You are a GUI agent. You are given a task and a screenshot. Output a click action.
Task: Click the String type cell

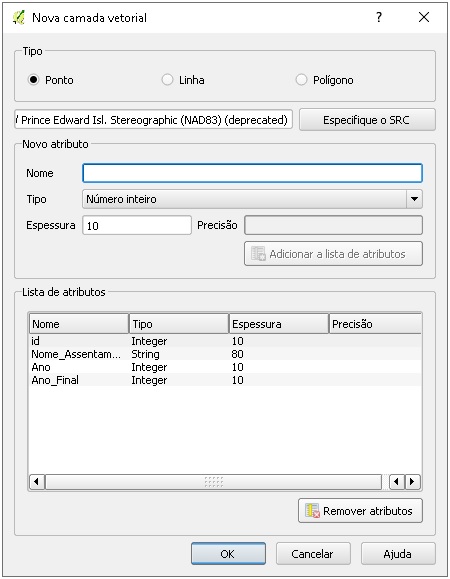coord(145,354)
